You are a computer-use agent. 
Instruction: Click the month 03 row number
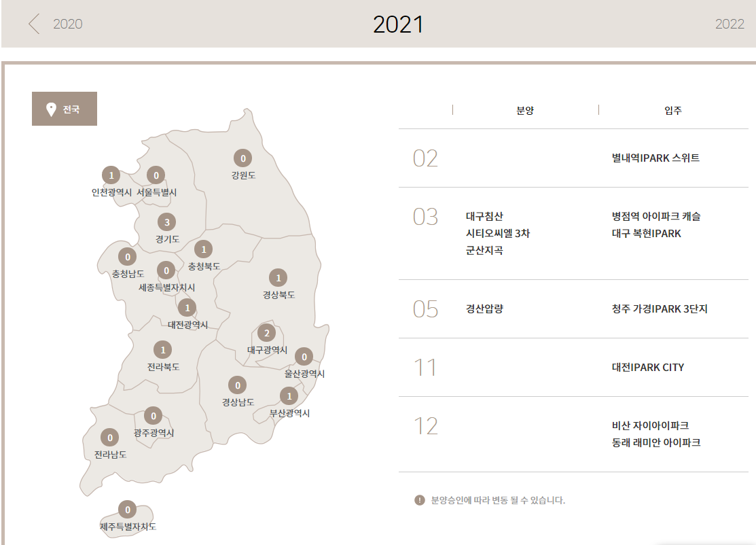click(x=425, y=217)
